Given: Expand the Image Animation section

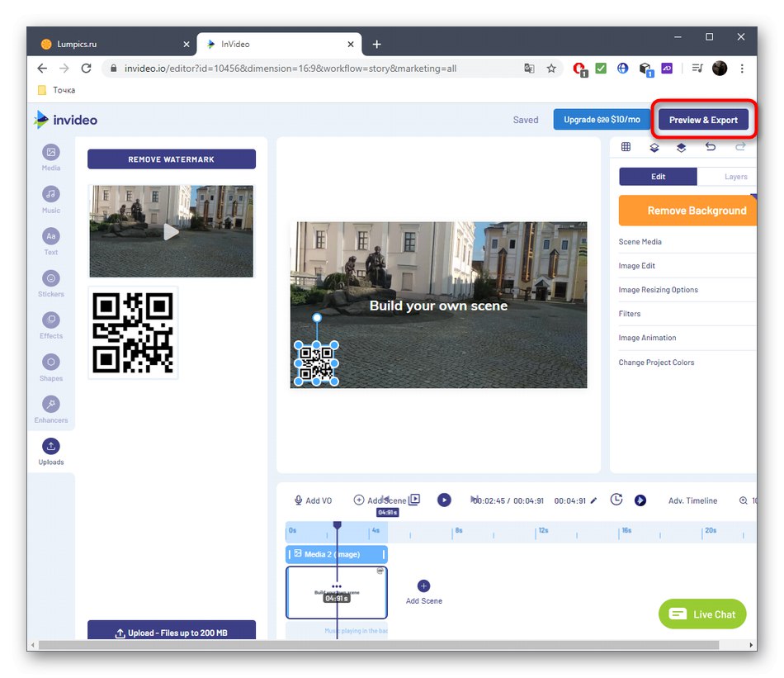Looking at the screenshot, I should (x=687, y=338).
